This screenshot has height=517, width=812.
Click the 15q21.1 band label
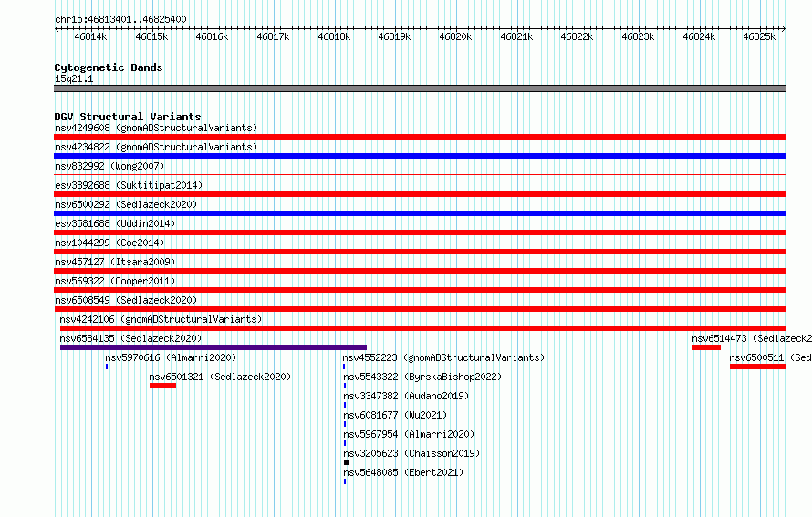coord(74,78)
